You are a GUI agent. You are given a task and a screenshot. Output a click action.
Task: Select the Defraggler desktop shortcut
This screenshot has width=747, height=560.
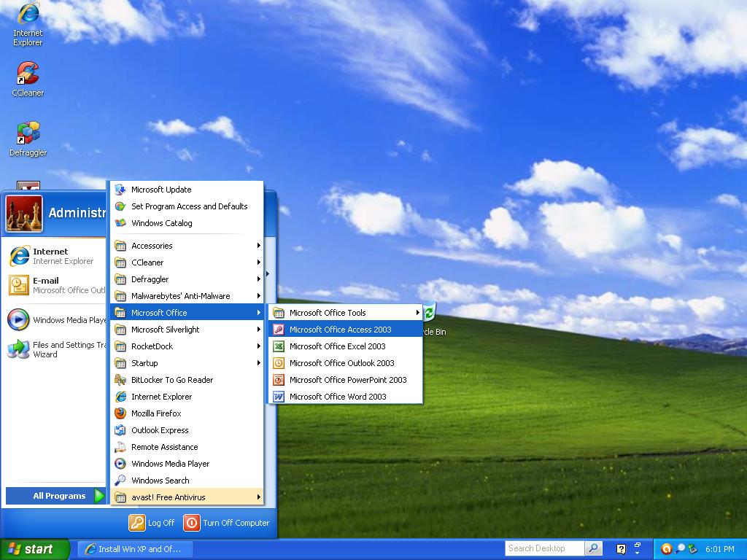click(28, 139)
